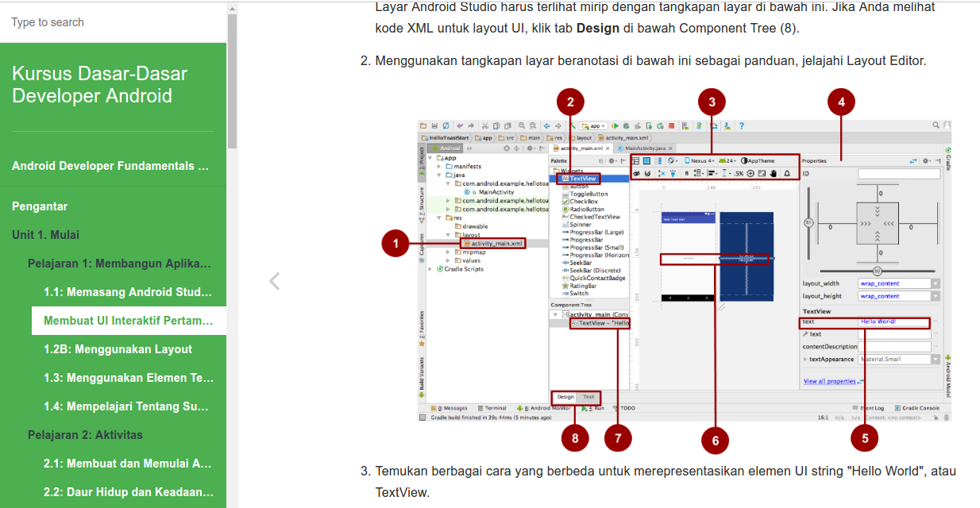
Task: Click the Type to search field
Action: pos(113,22)
